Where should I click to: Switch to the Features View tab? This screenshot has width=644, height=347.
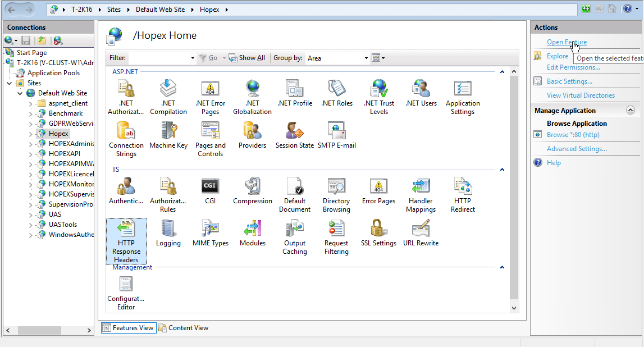point(128,328)
